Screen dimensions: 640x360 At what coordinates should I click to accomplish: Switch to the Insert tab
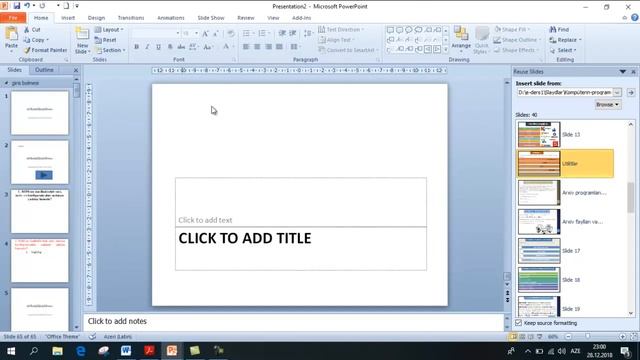[68, 18]
